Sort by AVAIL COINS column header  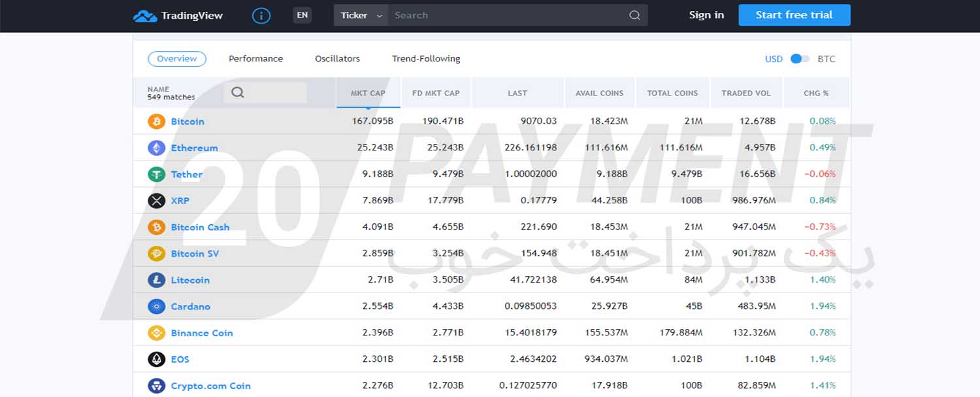point(600,93)
